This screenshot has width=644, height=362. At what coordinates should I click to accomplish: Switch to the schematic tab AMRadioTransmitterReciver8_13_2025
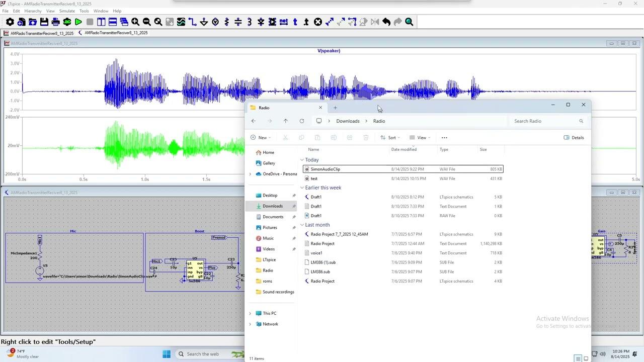[113, 33]
